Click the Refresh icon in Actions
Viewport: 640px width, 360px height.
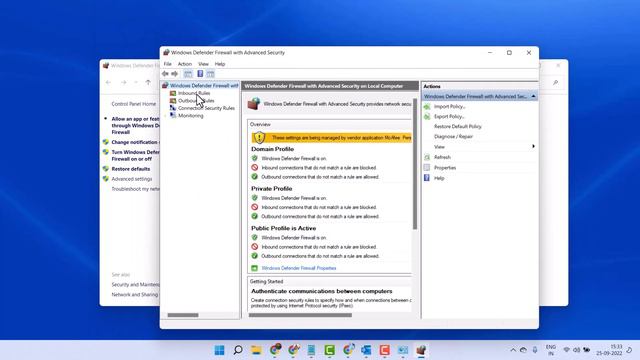(427, 157)
